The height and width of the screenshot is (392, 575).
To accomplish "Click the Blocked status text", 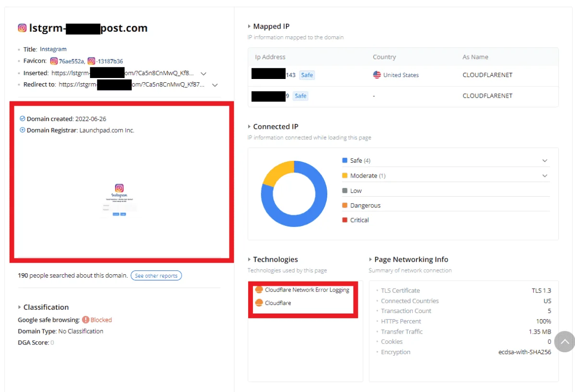I will 101,320.
